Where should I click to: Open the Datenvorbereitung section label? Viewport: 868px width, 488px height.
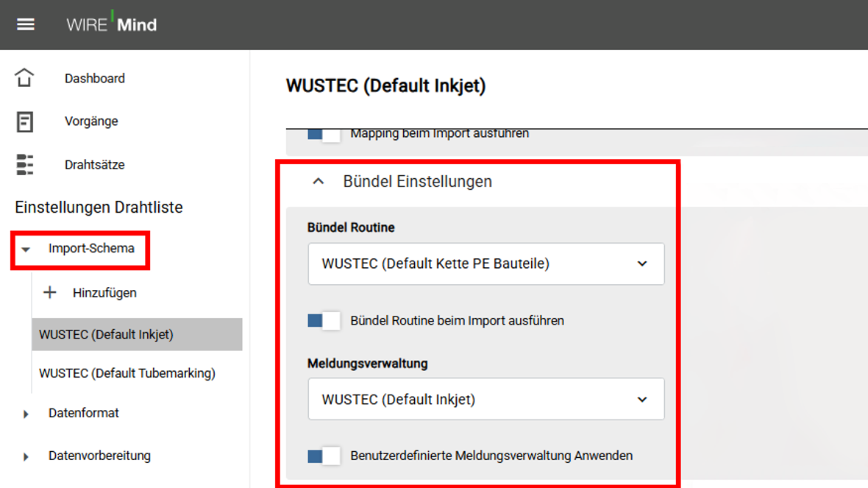(99, 456)
